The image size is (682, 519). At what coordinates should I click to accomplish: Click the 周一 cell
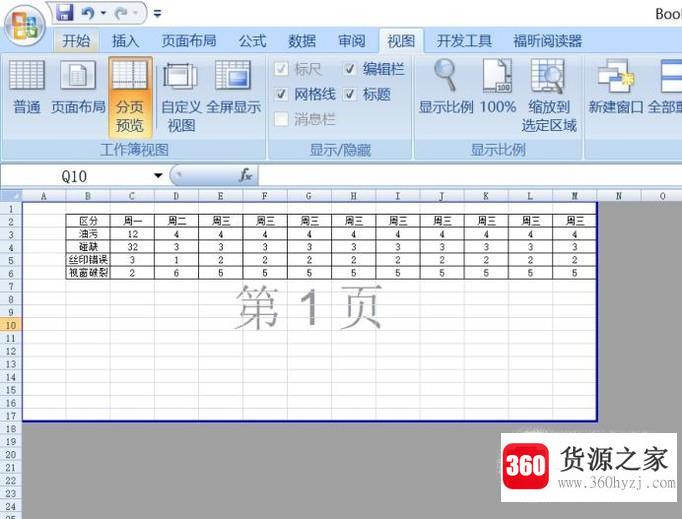(132, 221)
